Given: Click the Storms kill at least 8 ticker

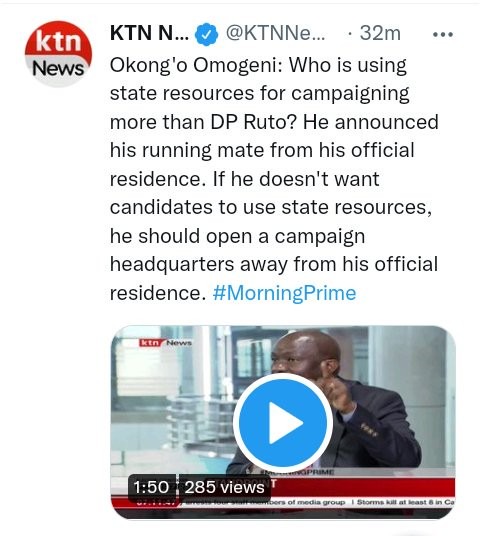Looking at the screenshot, I should [406, 502].
